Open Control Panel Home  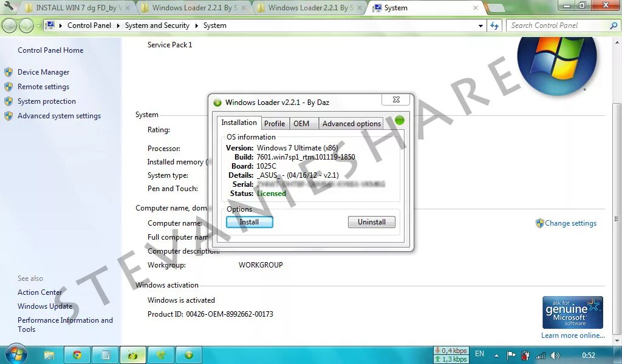click(50, 50)
